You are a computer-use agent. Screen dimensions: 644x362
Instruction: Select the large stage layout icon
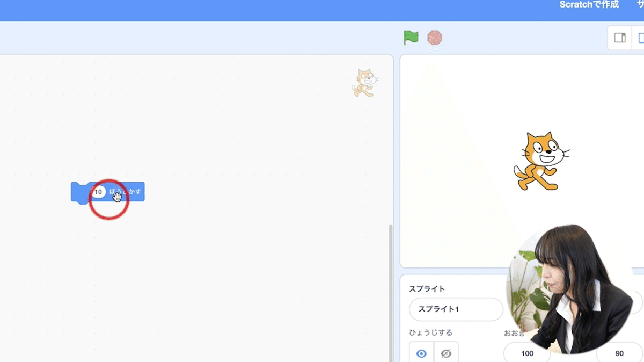[641, 38]
